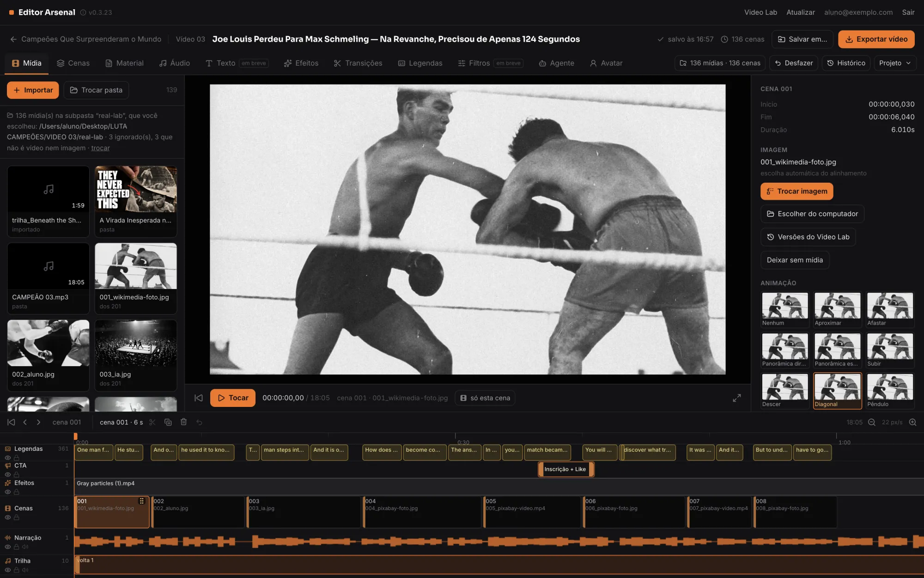Jump to timeline start icon above tracks
924x578 pixels.
coord(11,422)
